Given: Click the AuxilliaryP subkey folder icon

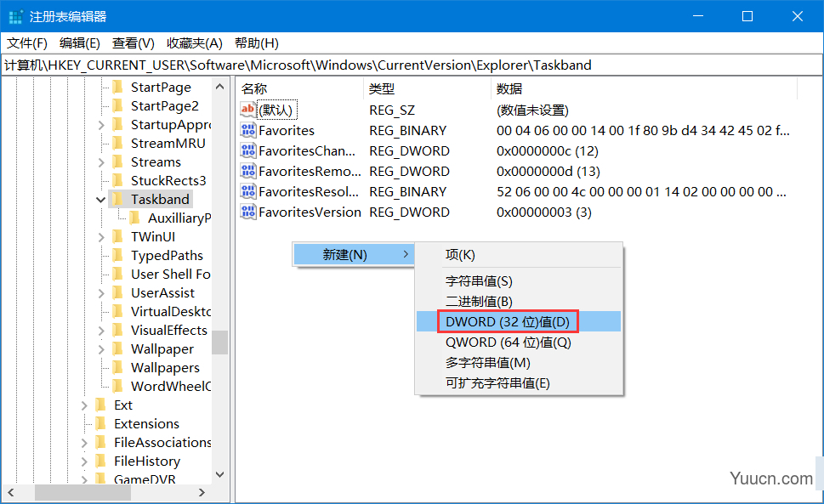Looking at the screenshot, I should click(134, 218).
